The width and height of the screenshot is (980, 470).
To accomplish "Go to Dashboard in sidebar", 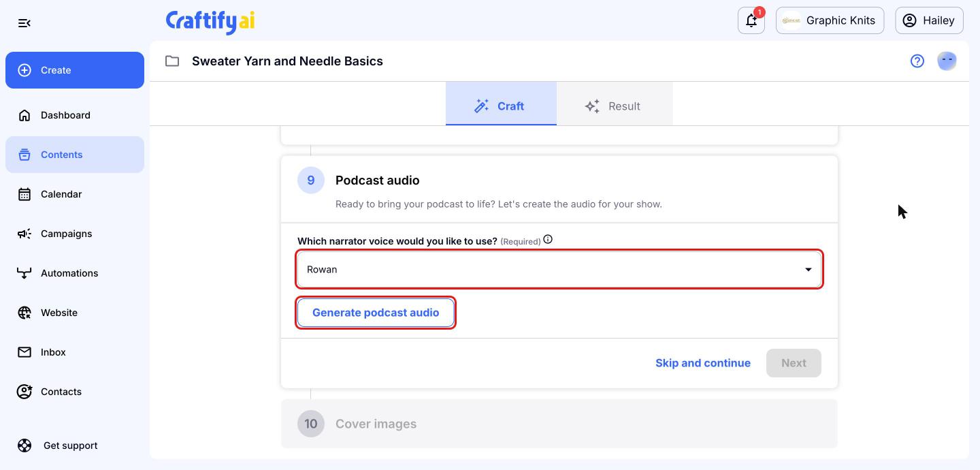I will pyautogui.click(x=75, y=115).
